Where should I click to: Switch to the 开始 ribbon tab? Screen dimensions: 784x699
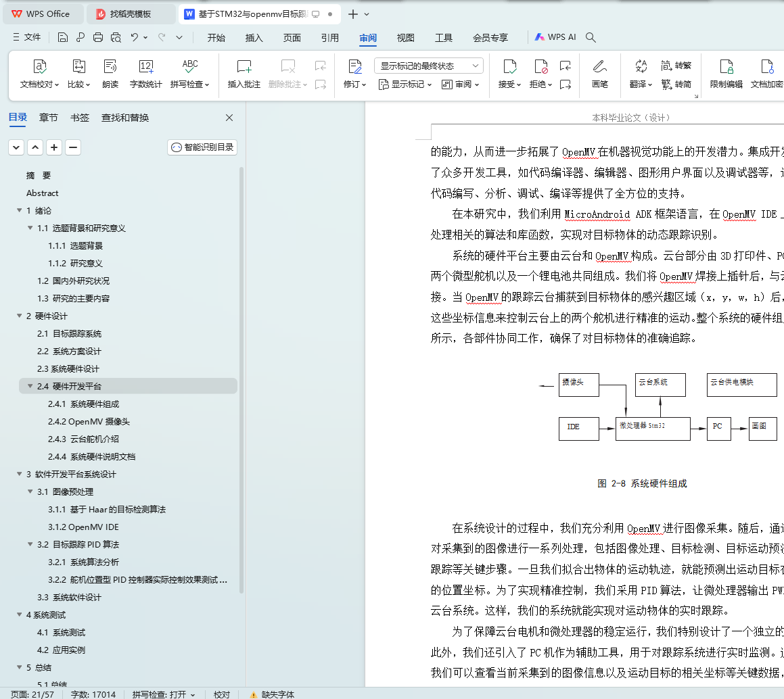click(x=216, y=37)
